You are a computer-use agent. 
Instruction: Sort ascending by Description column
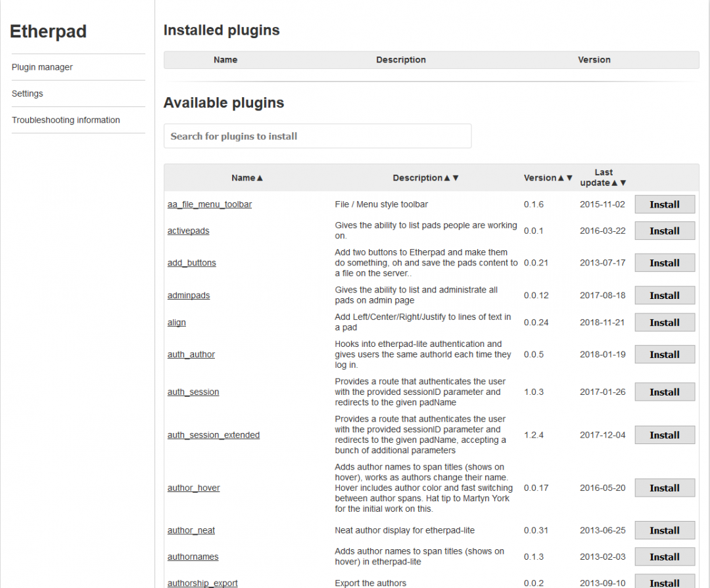446,177
